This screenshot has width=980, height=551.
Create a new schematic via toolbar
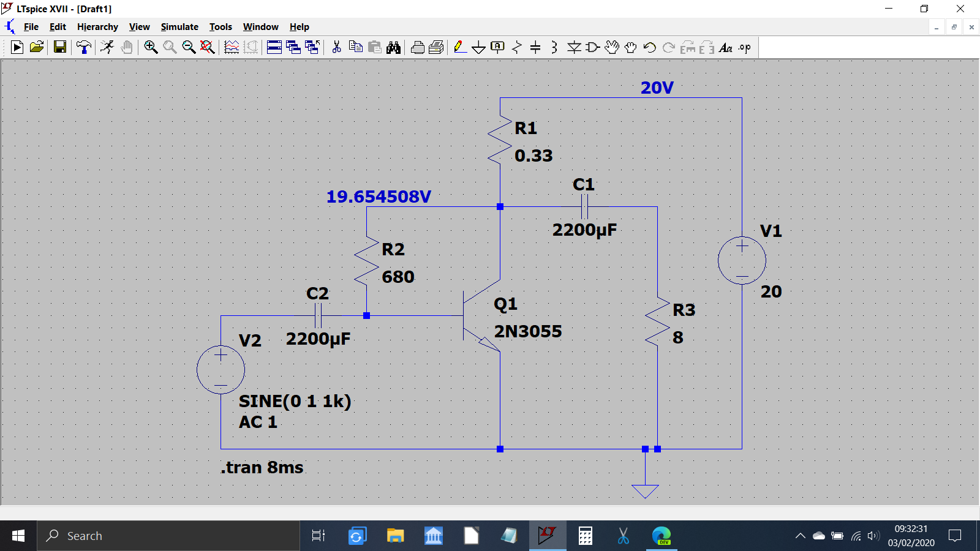17,47
